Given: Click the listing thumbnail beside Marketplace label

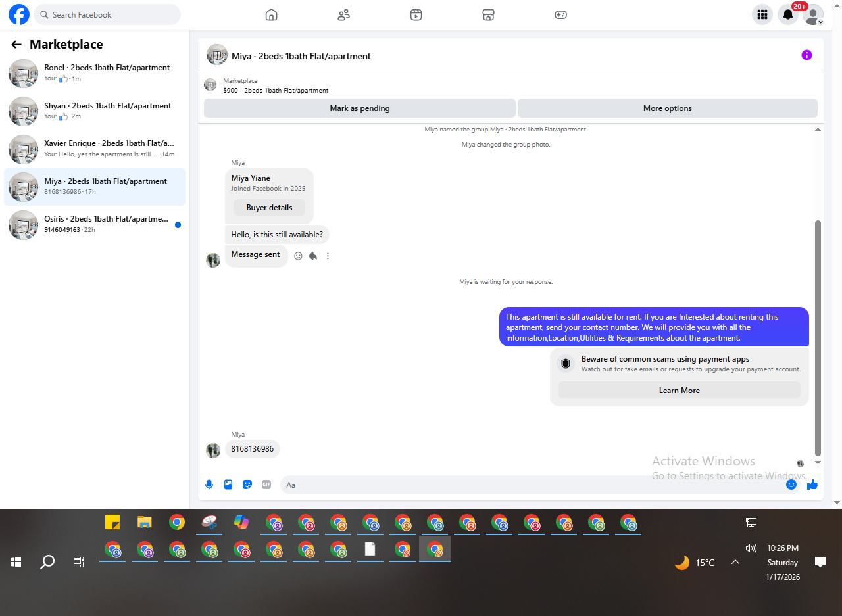Looking at the screenshot, I should click(210, 85).
